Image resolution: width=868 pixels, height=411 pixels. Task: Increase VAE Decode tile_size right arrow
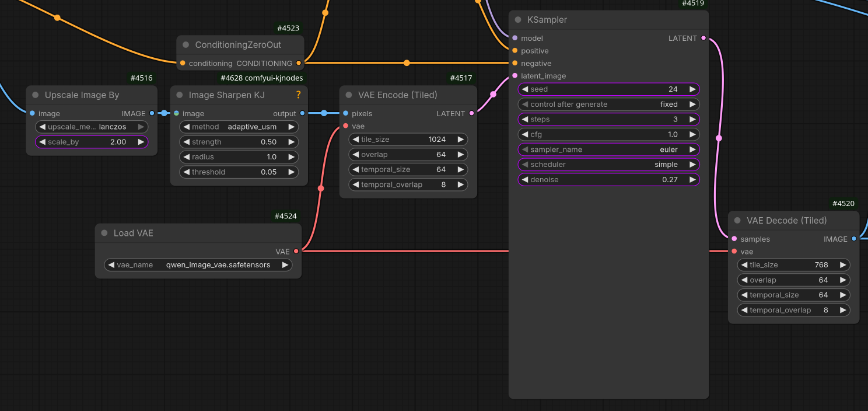[x=843, y=265]
